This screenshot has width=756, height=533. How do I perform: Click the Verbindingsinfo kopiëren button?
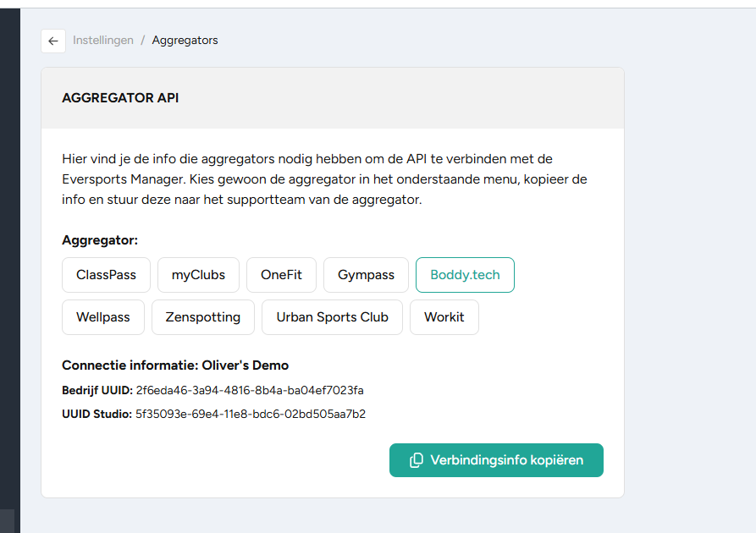coord(496,460)
